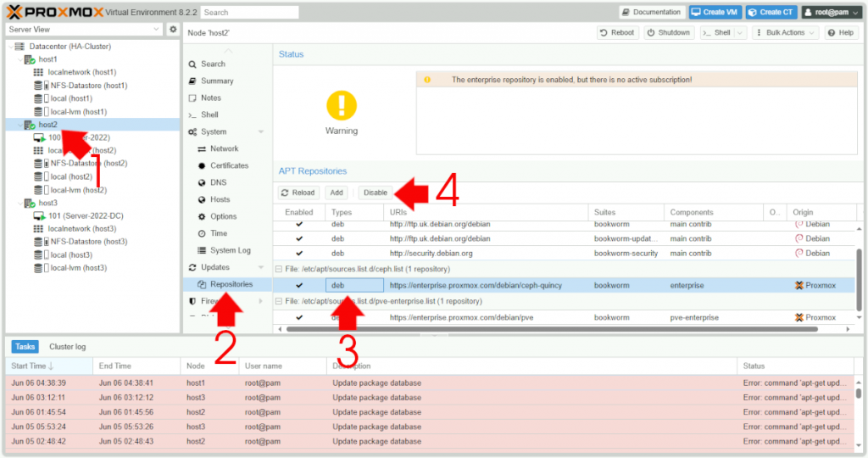
Task: Open Time settings
Action: coord(219,233)
